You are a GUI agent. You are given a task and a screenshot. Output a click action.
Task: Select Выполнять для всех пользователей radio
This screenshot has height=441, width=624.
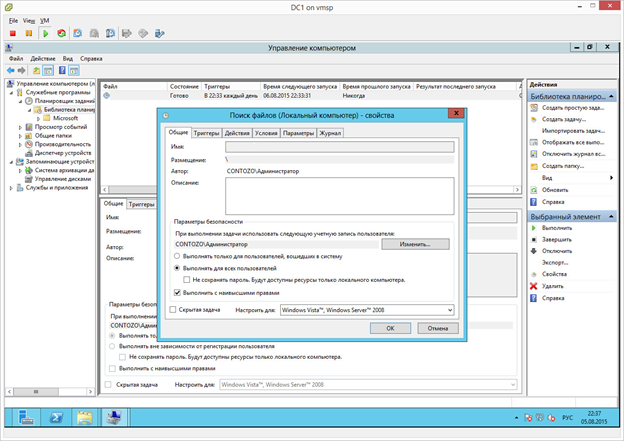pos(177,268)
